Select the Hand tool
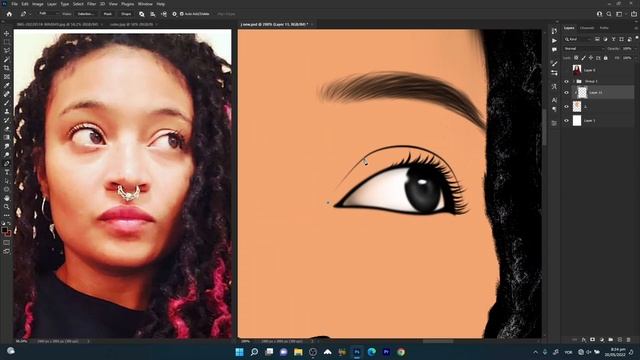Screen dimensions: 640x360 coord(7,198)
